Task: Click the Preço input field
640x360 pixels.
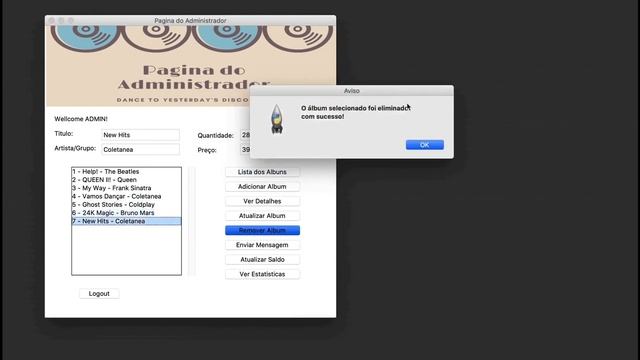Action: click(x=245, y=150)
